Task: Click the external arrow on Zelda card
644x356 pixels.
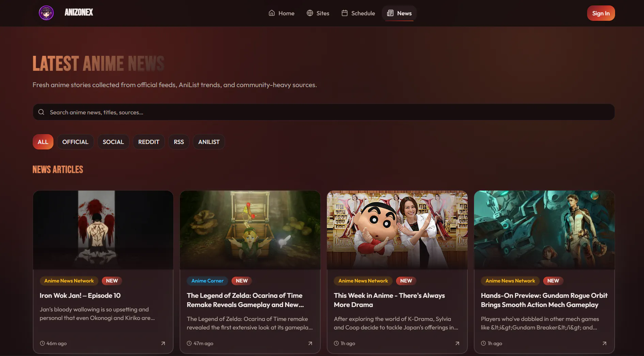Action: pos(310,343)
